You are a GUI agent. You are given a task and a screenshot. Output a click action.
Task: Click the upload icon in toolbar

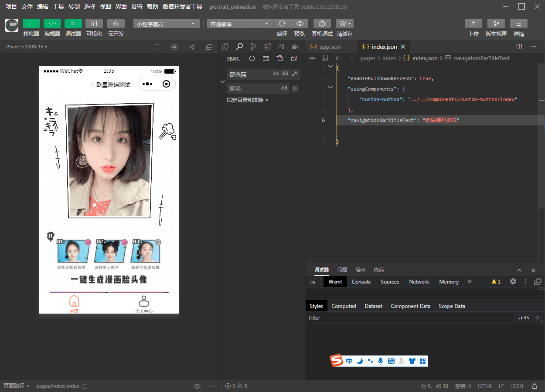coord(473,24)
